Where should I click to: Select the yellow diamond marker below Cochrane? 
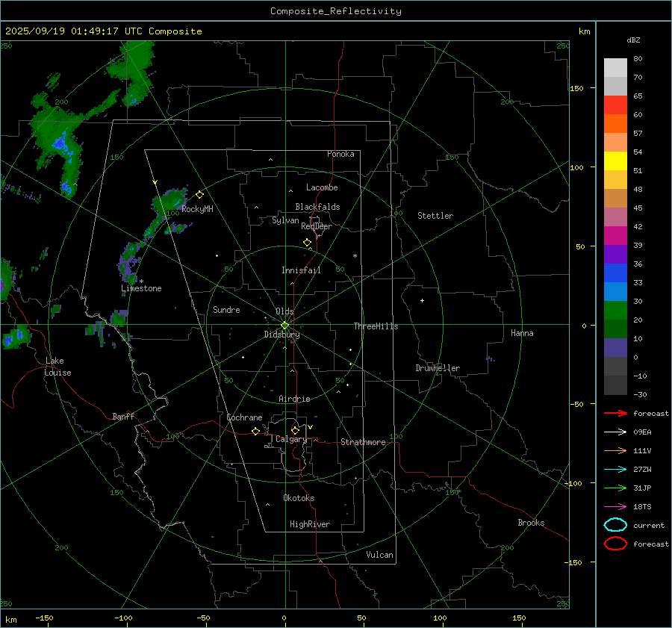[x=255, y=432]
